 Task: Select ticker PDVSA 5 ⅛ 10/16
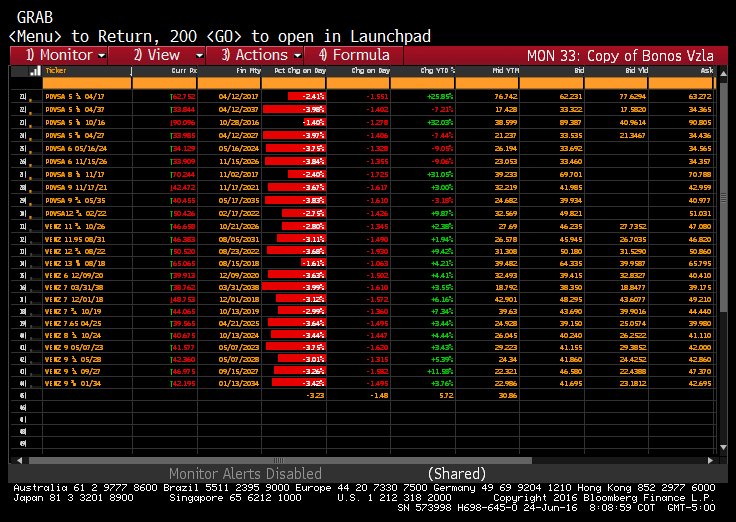[x=75, y=123]
